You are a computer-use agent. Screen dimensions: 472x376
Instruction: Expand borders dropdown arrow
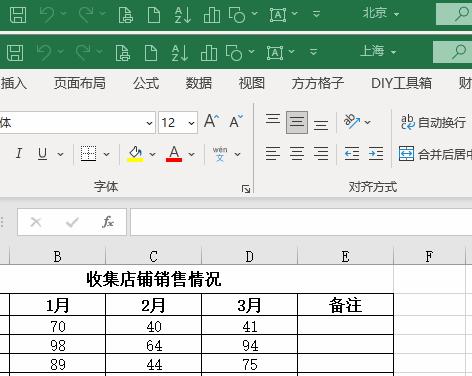(x=106, y=154)
